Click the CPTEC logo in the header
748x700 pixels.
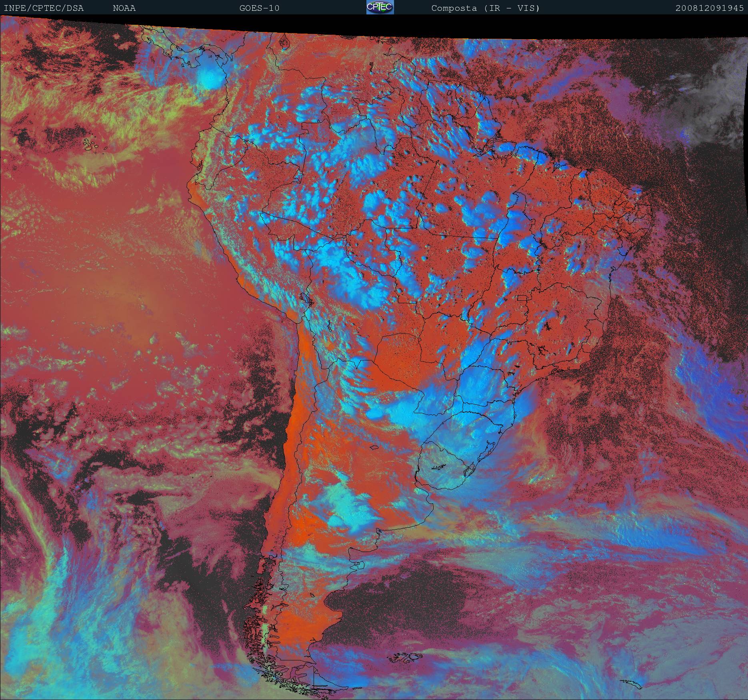[380, 7]
